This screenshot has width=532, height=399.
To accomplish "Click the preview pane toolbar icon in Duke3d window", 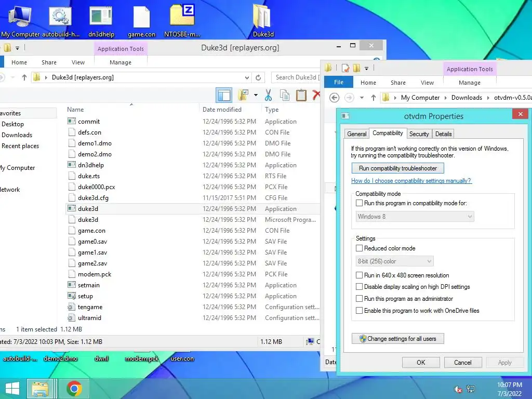I will click(224, 96).
